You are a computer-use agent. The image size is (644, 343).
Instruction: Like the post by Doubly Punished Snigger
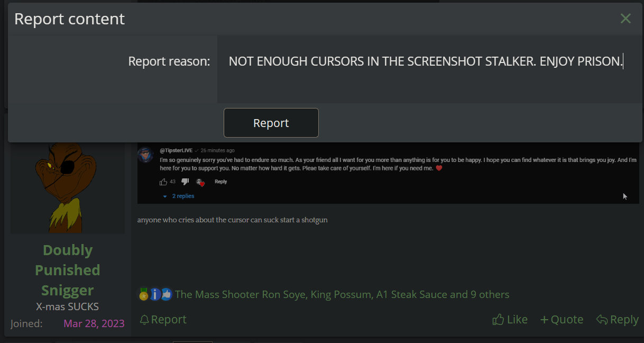(x=510, y=320)
